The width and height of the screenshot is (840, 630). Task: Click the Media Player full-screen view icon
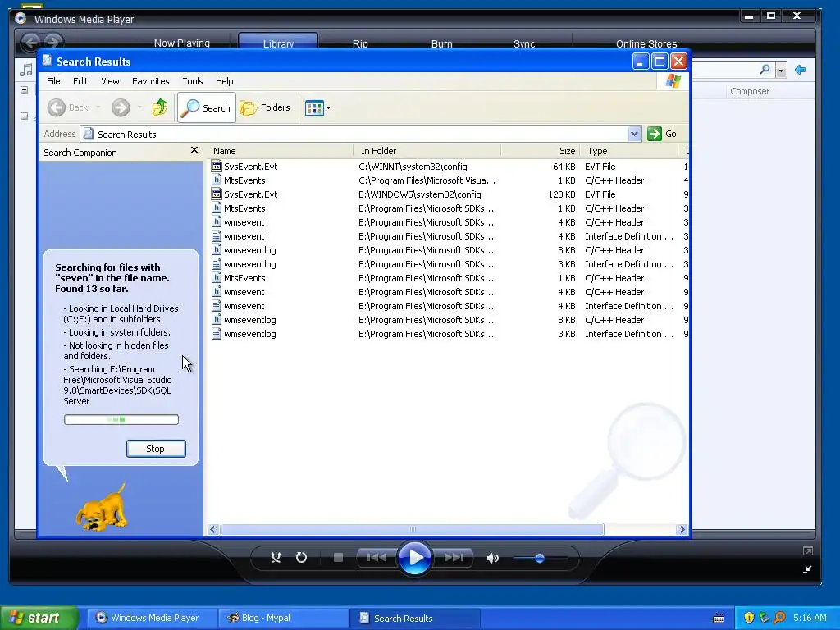[808, 550]
